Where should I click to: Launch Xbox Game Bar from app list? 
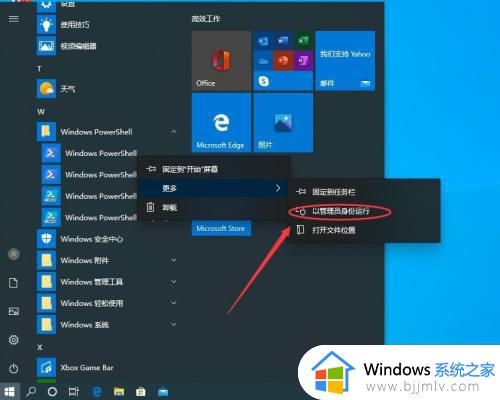(x=107, y=368)
